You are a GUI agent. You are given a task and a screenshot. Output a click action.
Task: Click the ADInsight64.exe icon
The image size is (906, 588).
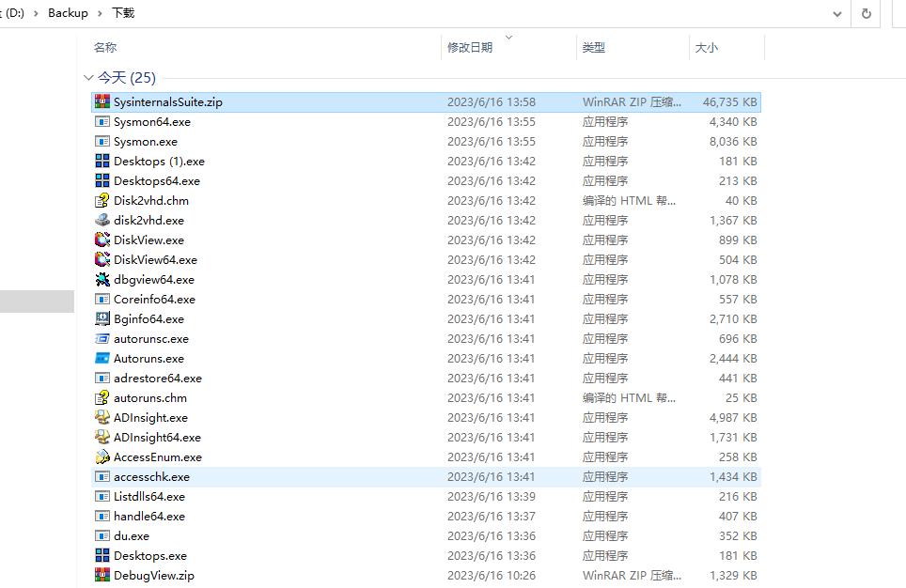101,437
